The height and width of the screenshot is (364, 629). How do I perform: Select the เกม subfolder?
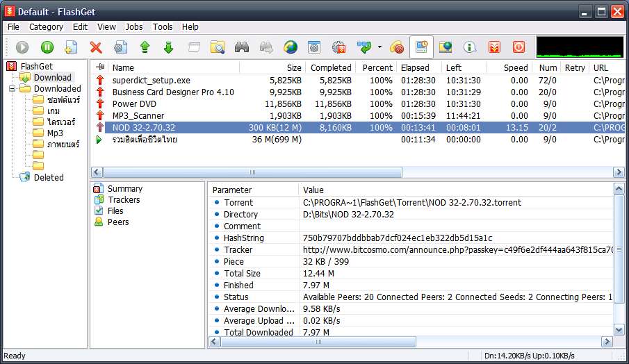(54, 111)
